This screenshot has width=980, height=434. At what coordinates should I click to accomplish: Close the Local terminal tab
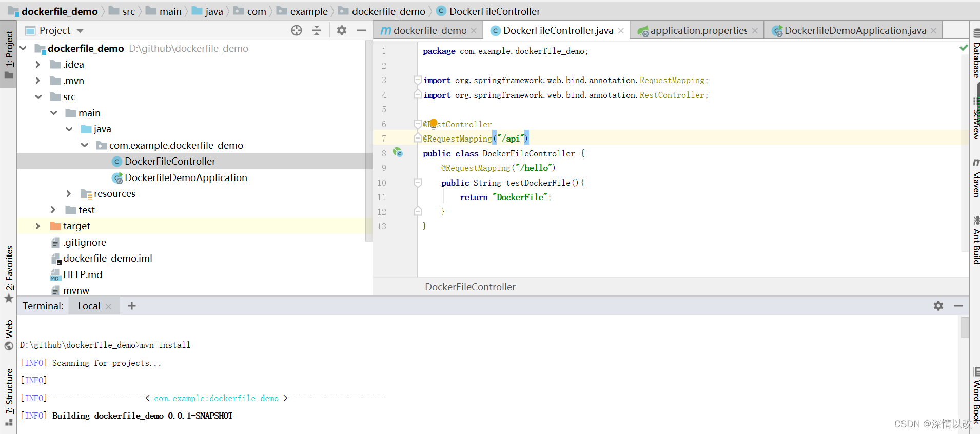108,306
